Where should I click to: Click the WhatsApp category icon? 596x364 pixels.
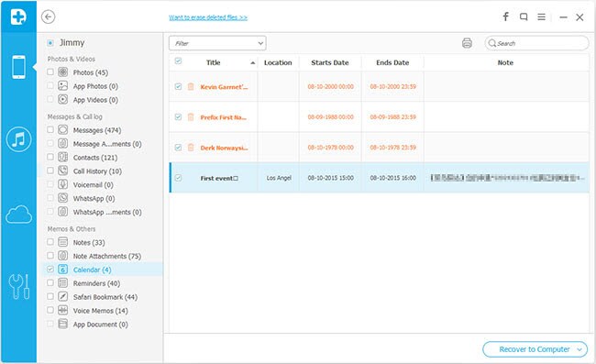[x=62, y=198]
